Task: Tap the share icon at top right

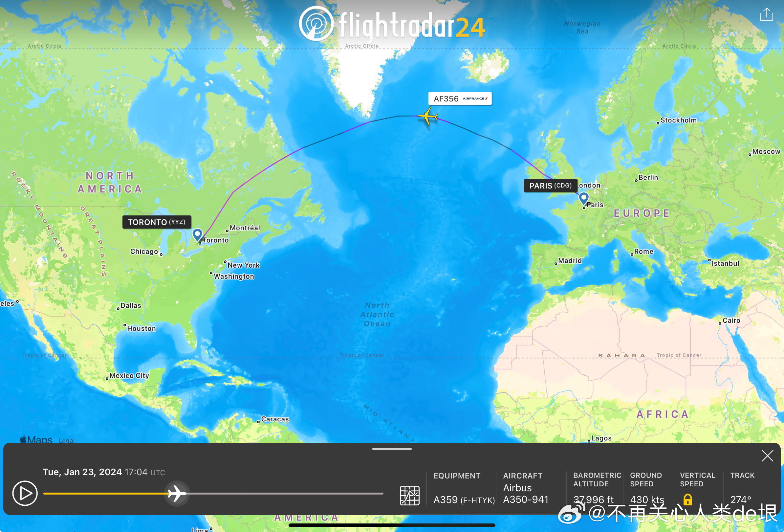Action: tap(766, 15)
